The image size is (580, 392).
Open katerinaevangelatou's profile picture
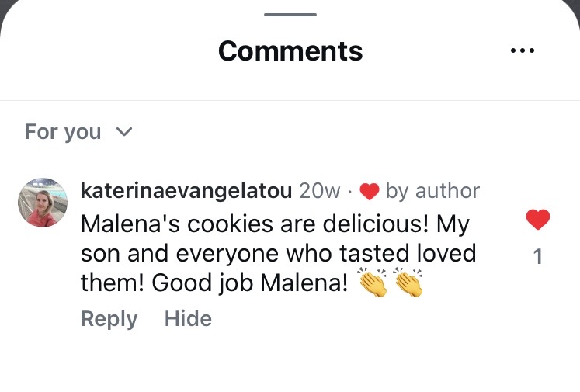43,203
